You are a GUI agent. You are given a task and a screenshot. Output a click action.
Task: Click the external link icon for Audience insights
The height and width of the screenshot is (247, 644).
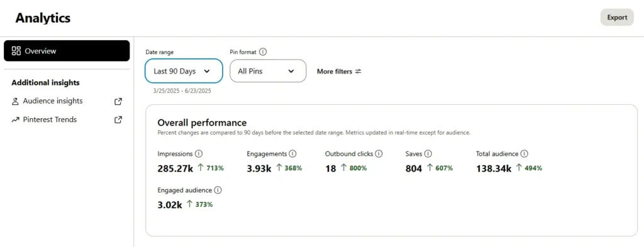118,101
